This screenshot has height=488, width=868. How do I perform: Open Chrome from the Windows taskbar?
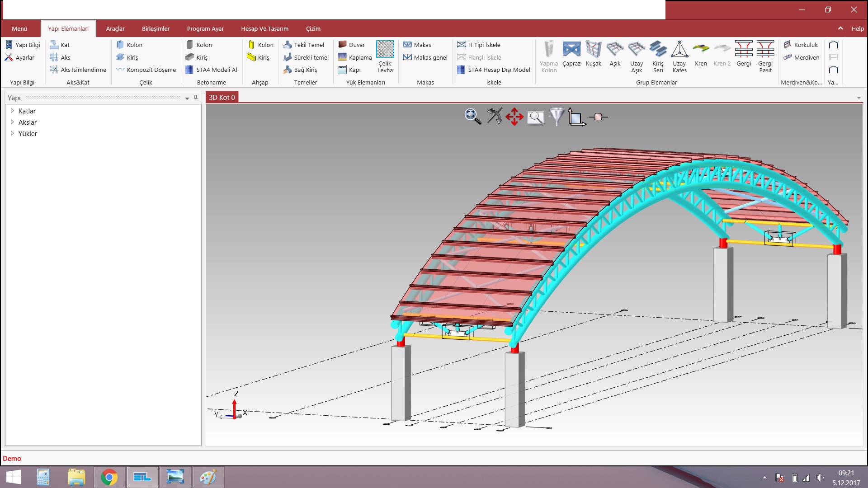(109, 477)
